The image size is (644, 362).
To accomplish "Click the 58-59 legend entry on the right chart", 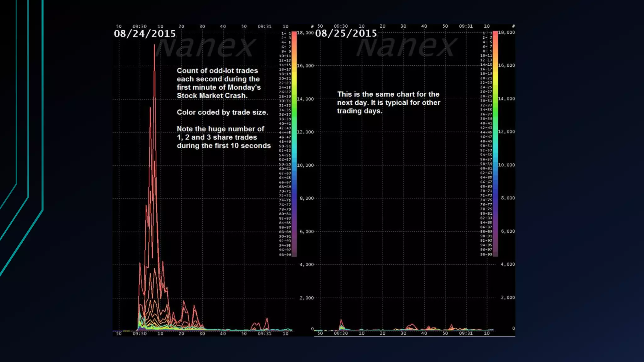I will click(x=486, y=164).
